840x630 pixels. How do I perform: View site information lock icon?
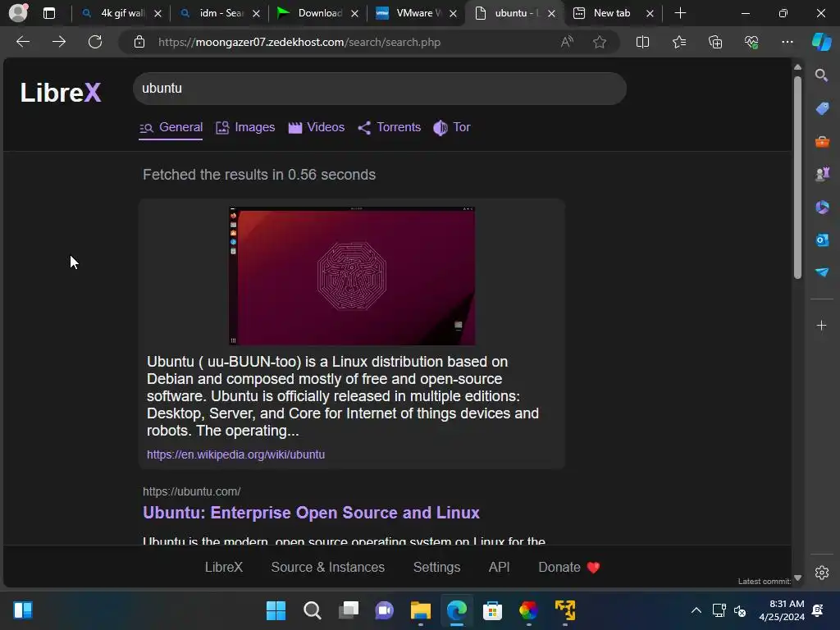(139, 42)
